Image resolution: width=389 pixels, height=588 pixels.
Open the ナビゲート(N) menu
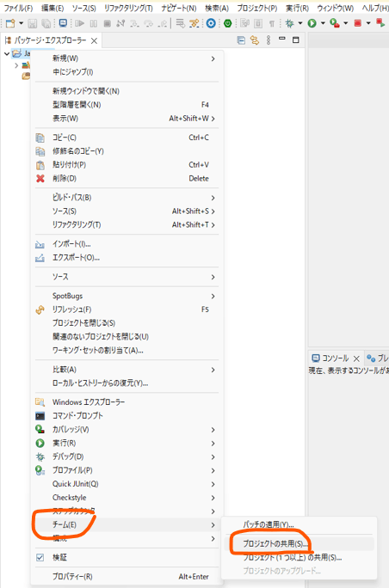(179, 8)
